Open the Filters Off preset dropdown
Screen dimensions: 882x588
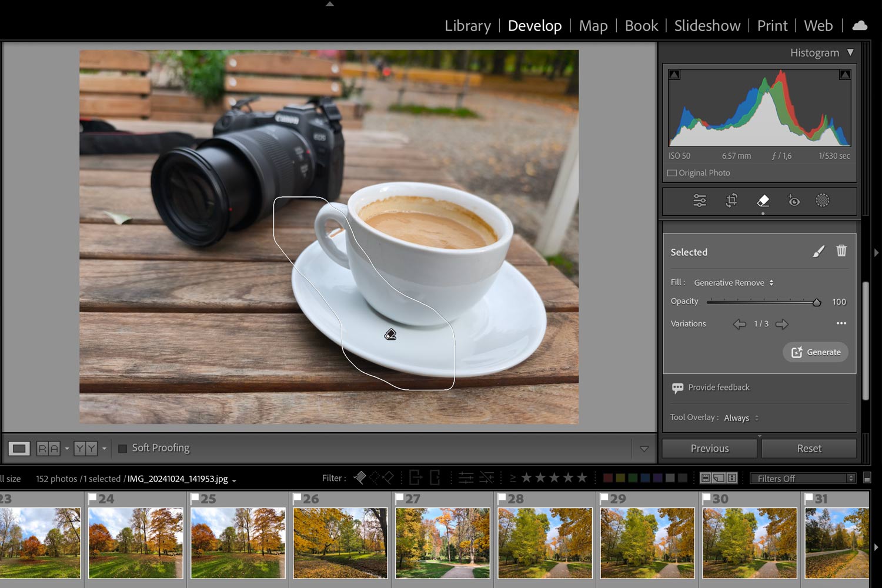pos(803,479)
